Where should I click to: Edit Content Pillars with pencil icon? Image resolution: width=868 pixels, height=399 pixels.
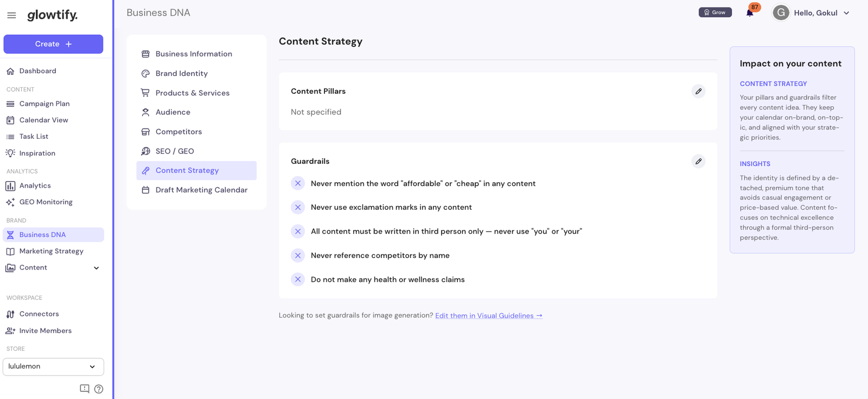tap(698, 91)
